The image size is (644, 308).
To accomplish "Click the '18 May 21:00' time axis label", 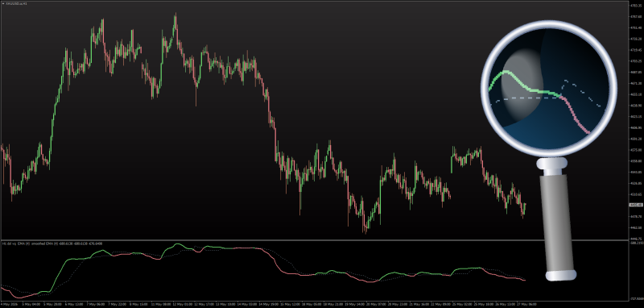I will (333, 304).
